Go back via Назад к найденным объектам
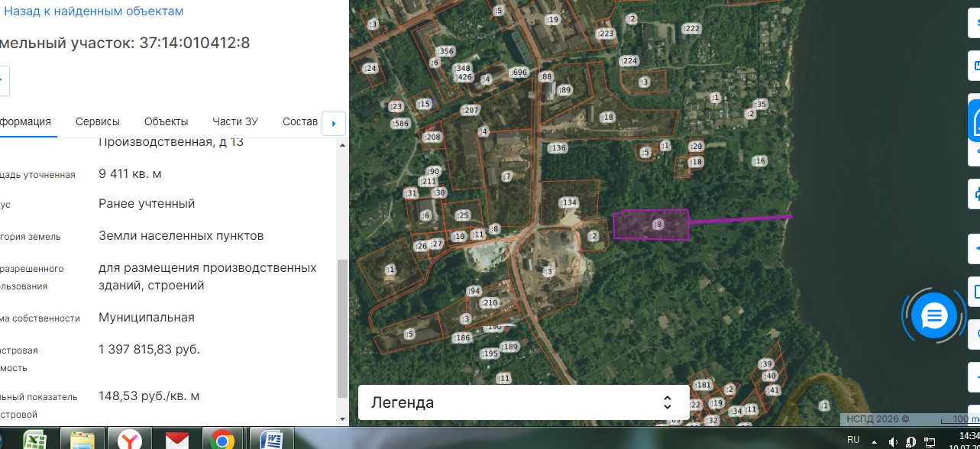 pyautogui.click(x=93, y=11)
